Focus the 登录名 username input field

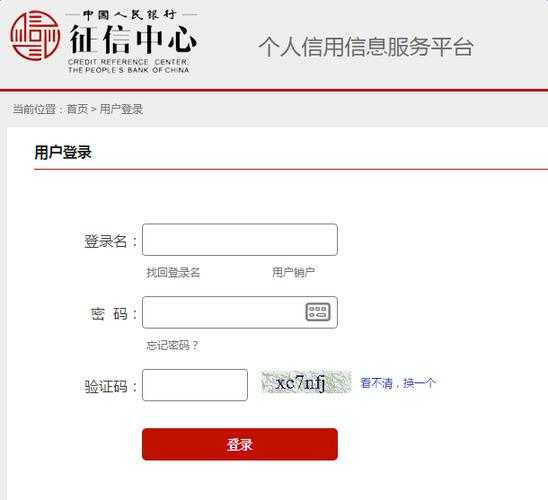(240, 240)
